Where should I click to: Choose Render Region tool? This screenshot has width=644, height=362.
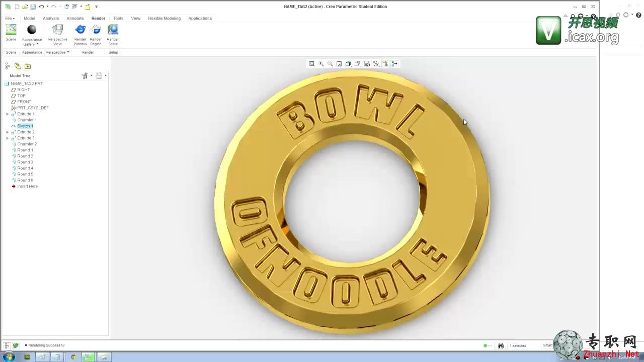pos(96,30)
